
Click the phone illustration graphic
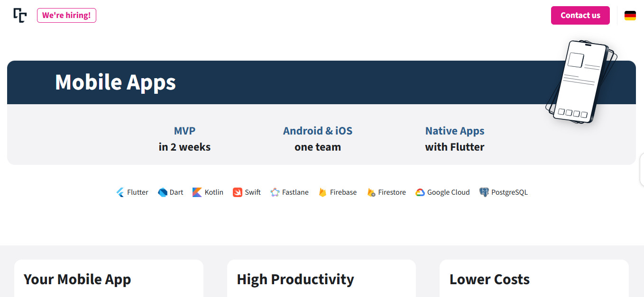(x=582, y=81)
